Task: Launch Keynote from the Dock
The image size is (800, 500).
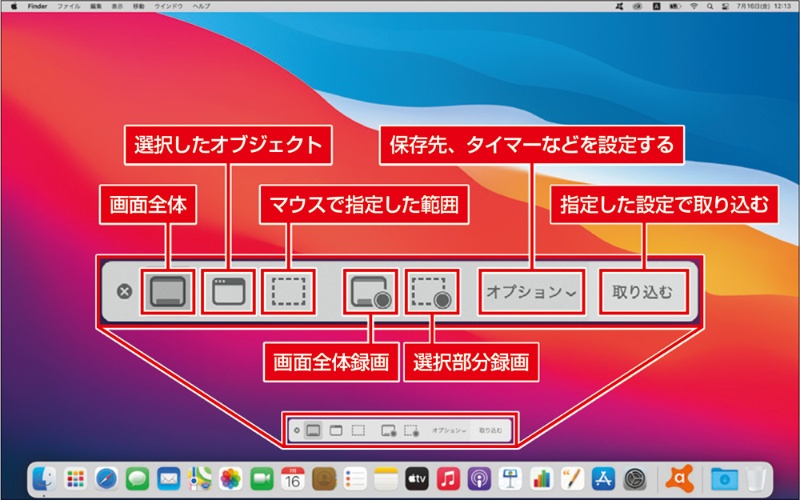Action: (511, 479)
